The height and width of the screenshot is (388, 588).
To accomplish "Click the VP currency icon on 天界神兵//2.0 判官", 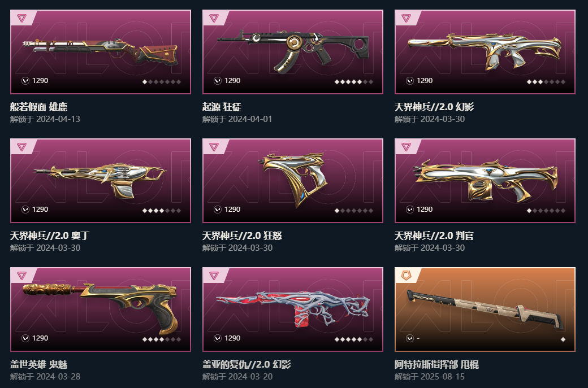I will coord(410,210).
